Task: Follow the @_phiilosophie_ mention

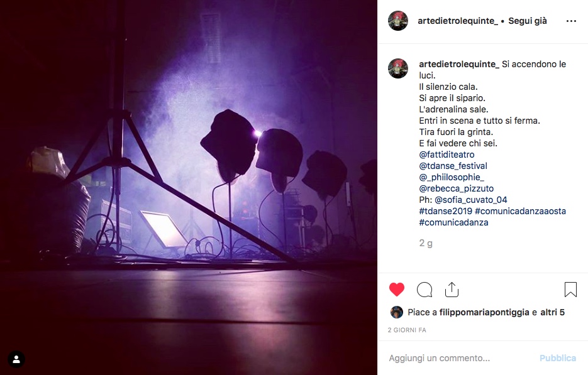Action: point(452,177)
